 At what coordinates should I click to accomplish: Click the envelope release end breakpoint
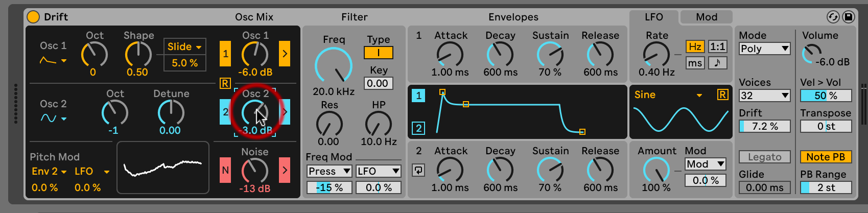(x=582, y=132)
